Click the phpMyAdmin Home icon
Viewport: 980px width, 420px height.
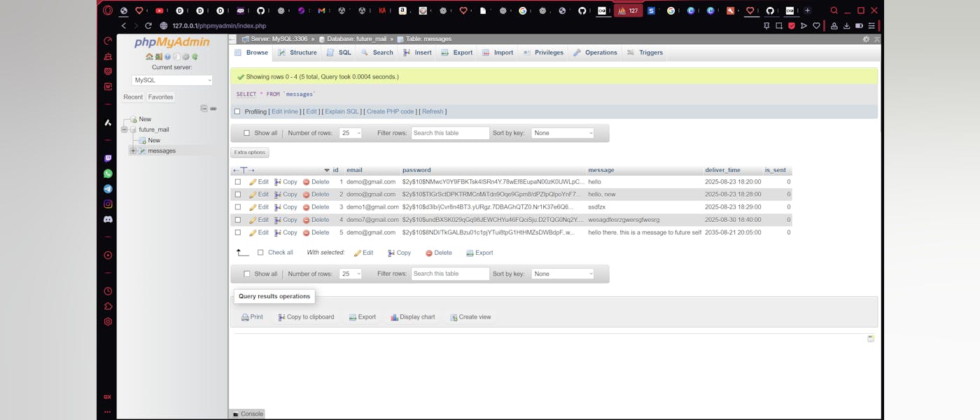tap(149, 57)
